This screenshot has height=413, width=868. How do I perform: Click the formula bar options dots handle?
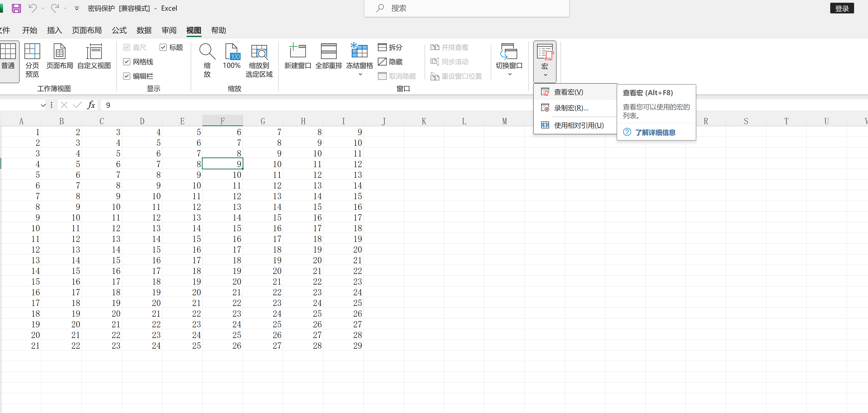tap(51, 105)
